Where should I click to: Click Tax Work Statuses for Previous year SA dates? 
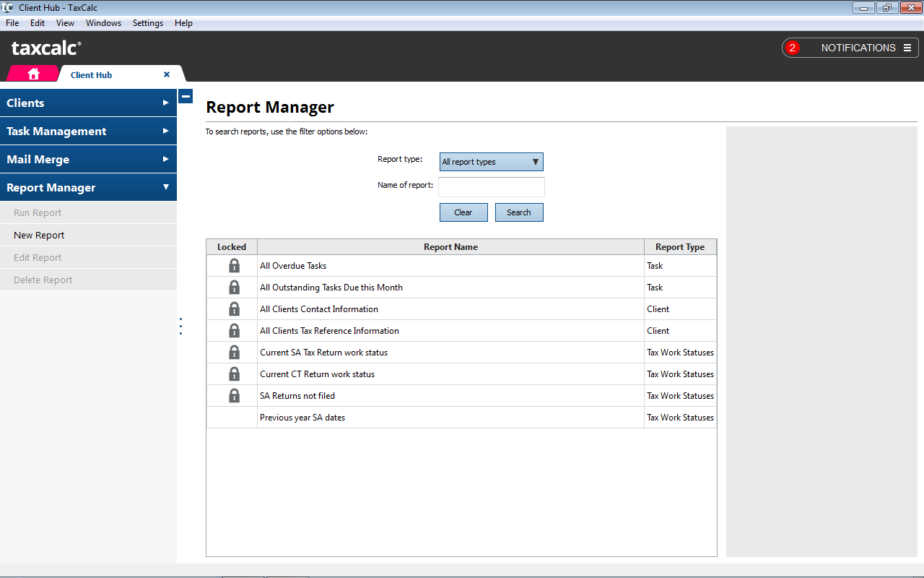point(680,418)
